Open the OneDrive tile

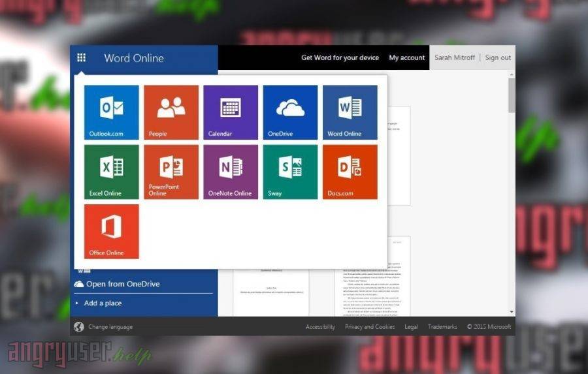(290, 112)
